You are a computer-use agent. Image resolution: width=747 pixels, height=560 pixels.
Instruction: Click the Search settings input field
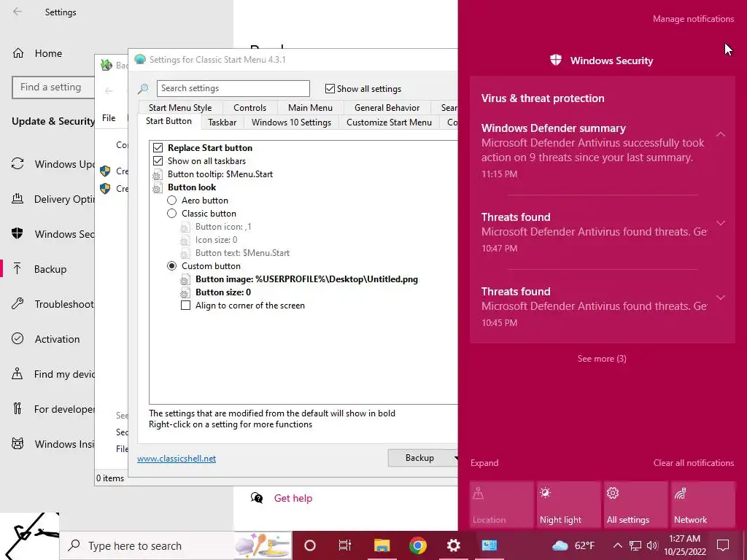233,88
